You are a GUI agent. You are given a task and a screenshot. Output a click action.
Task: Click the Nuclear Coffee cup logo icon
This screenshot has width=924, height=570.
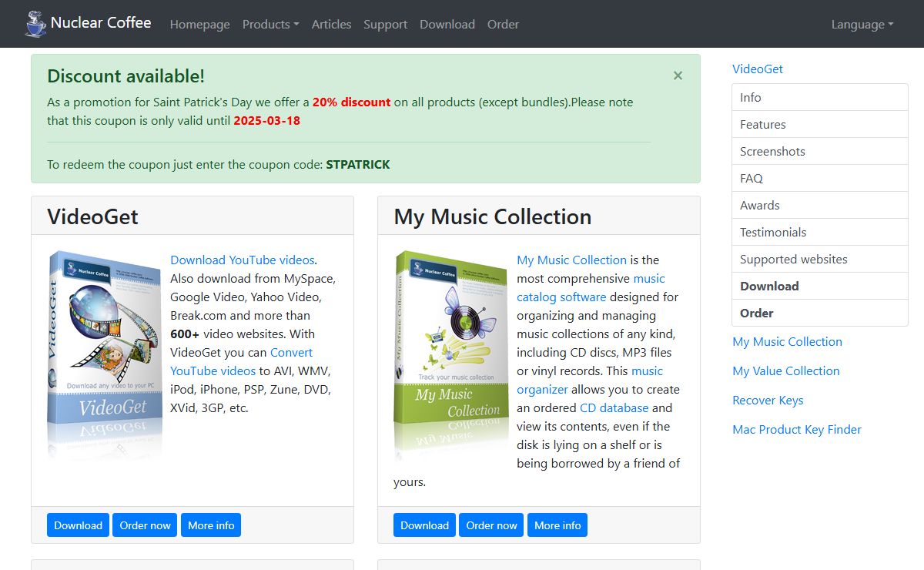(35, 24)
